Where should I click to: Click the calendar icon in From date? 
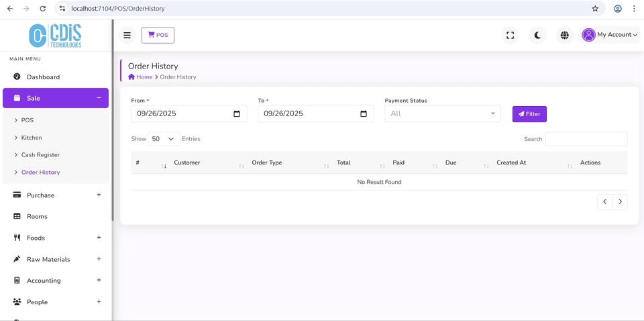click(x=237, y=114)
